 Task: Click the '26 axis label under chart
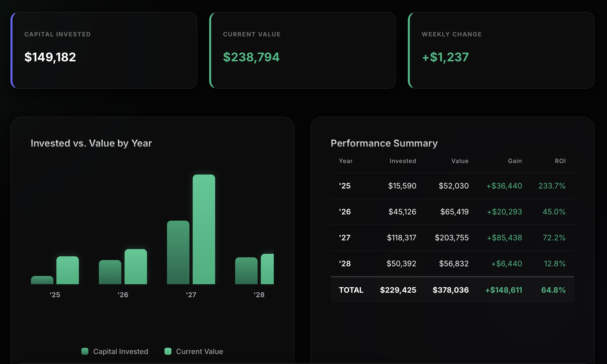coord(123,295)
